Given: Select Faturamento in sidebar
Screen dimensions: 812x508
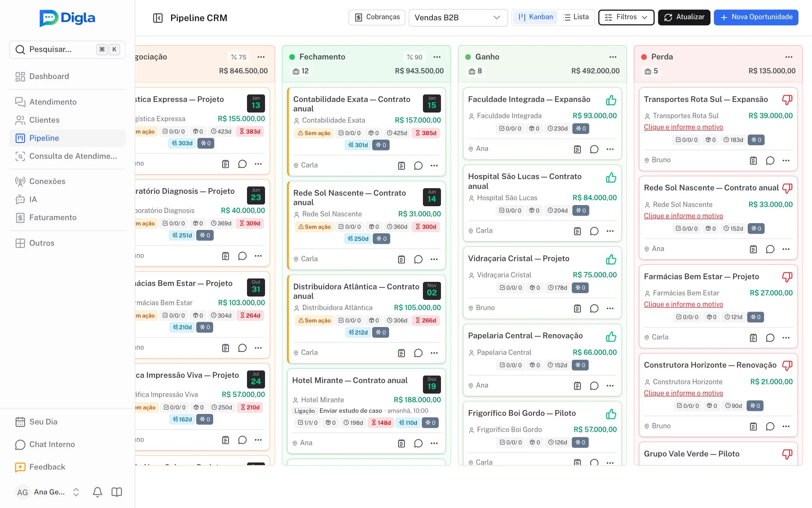Looking at the screenshot, I should (x=67, y=217).
